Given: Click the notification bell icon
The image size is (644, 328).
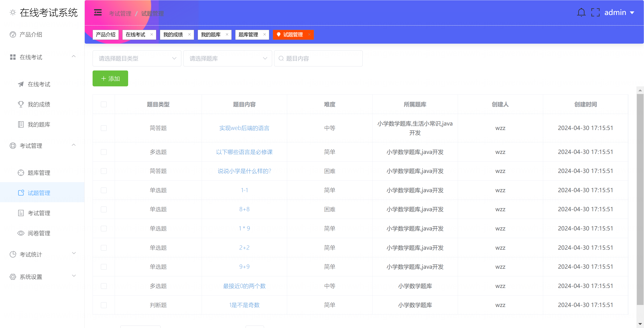Looking at the screenshot, I should tap(581, 13).
